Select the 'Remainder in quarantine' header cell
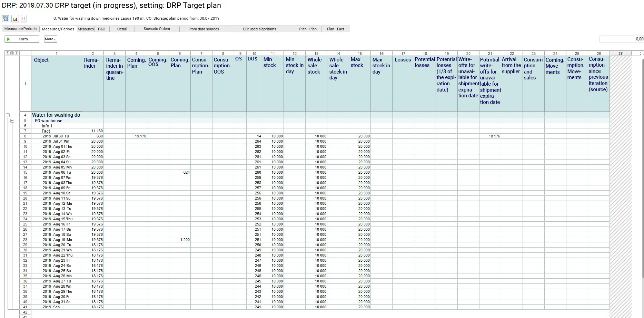 pos(115,84)
